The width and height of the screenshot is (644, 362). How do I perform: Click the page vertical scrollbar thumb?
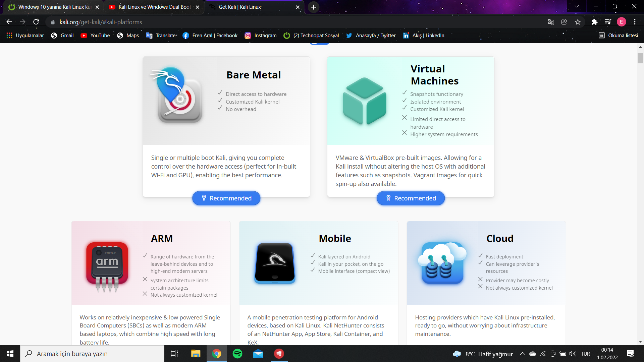pos(640,58)
